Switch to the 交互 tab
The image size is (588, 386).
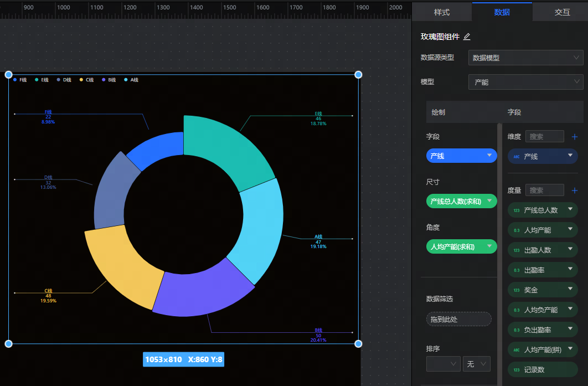pos(562,12)
